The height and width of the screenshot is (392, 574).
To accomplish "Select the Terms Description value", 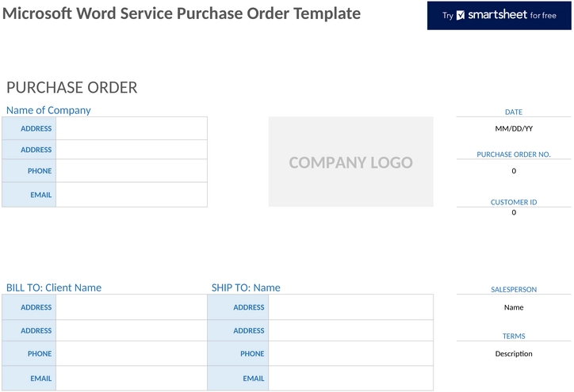I will 514,354.
